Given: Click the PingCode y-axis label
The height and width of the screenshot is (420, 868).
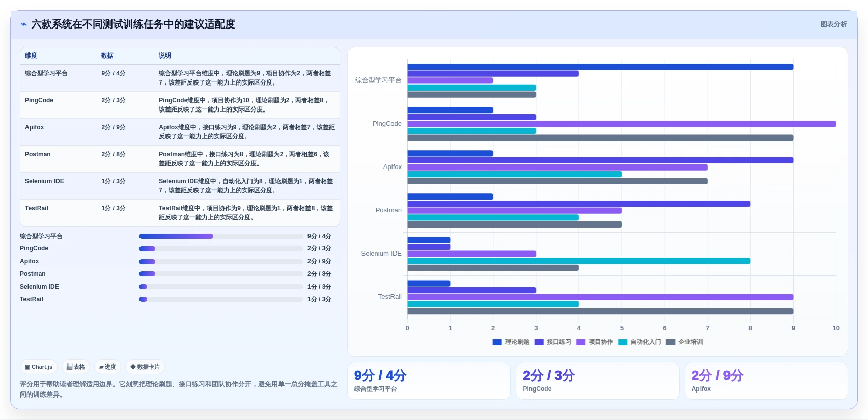Looking at the screenshot, I should [387, 124].
